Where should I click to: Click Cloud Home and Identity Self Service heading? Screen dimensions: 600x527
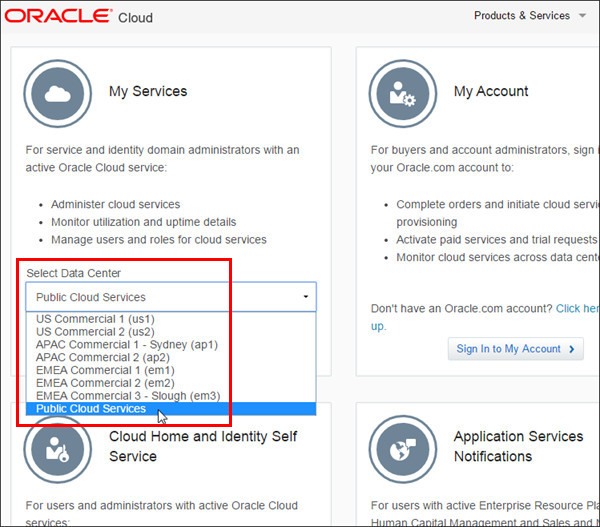pyautogui.click(x=203, y=446)
